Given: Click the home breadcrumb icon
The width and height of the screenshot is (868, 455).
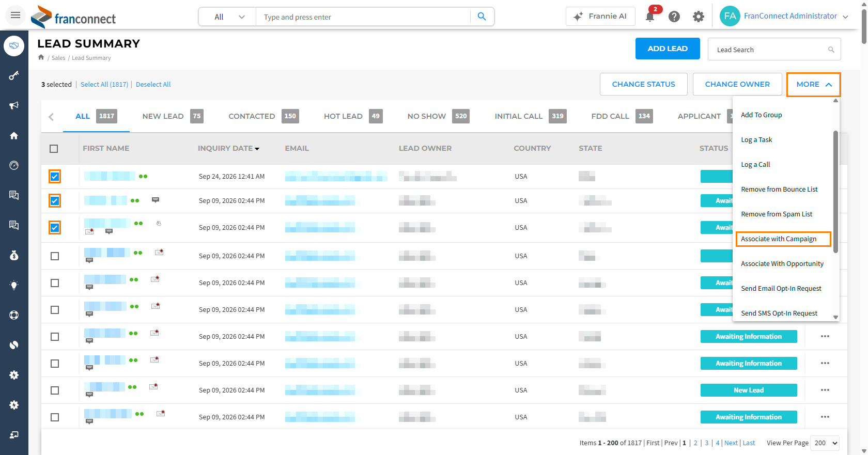Looking at the screenshot, I should pyautogui.click(x=41, y=57).
